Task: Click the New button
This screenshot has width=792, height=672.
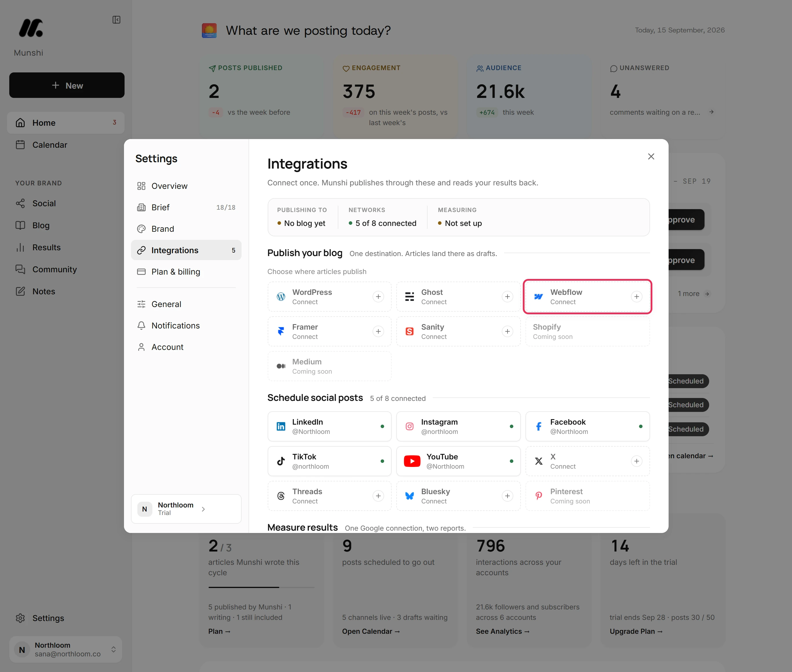Action: (67, 85)
